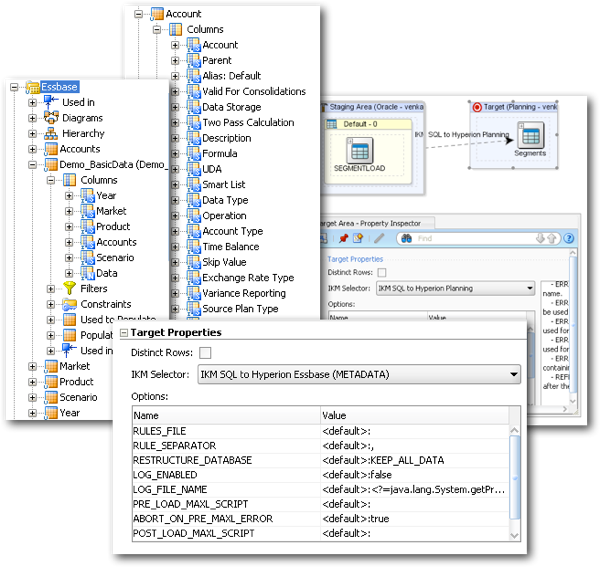Viewport: 600px width, 567px height.
Task: Click the Value column header in options table
Action: point(414,415)
